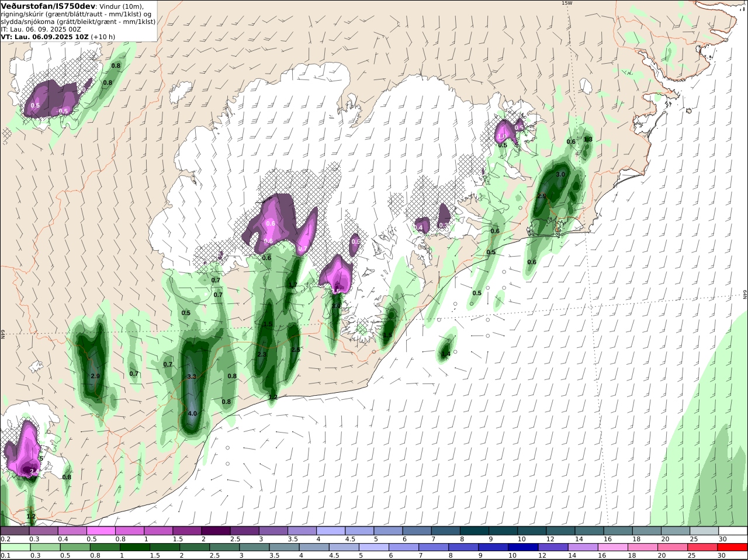Click the '(+10 h)' forecast offset text
Image resolution: width=748 pixels, height=560 pixels.
point(103,37)
